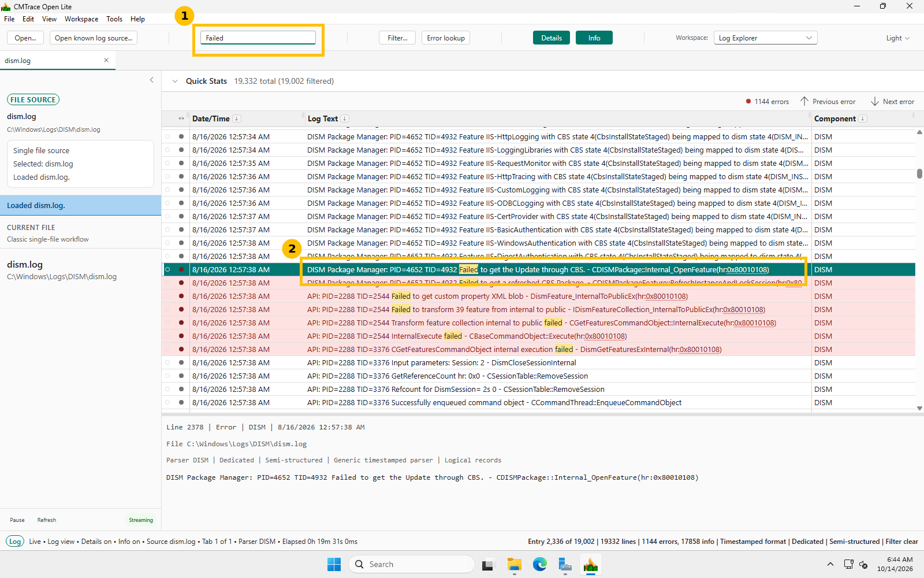The width and height of the screenshot is (924, 578).
Task: Focus the search field containing Failed
Action: [x=258, y=38]
